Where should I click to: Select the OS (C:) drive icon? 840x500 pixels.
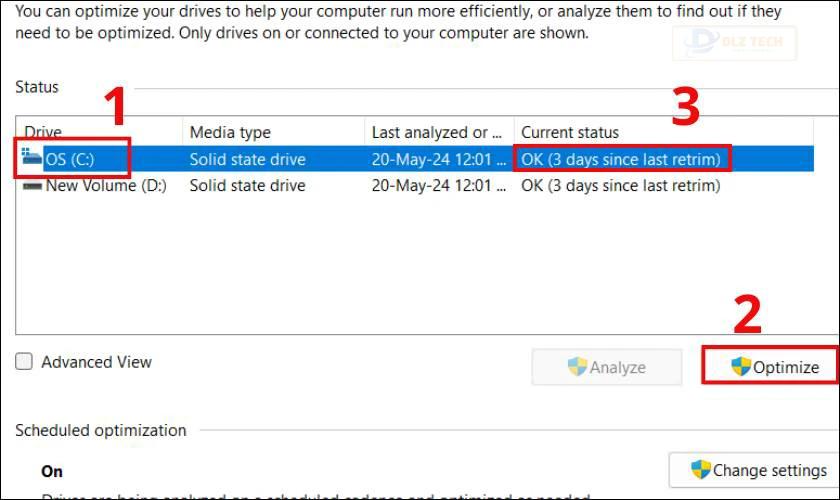click(x=32, y=157)
